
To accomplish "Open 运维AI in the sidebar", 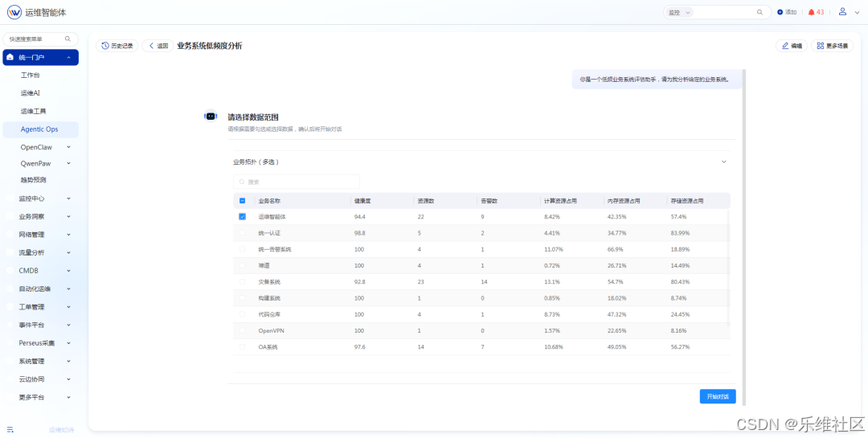I will tap(30, 93).
